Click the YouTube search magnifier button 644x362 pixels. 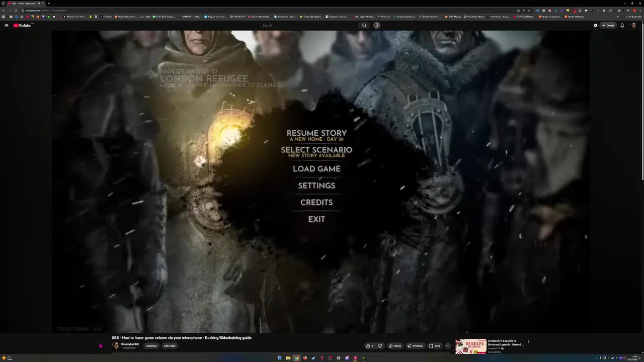pos(364,26)
